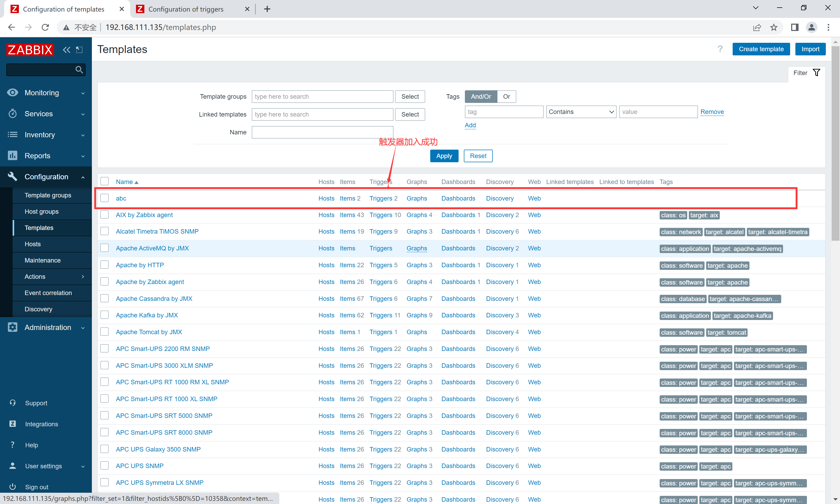Select the And/Or tag evaluation toggle
The height and width of the screenshot is (504, 840).
pos(481,96)
